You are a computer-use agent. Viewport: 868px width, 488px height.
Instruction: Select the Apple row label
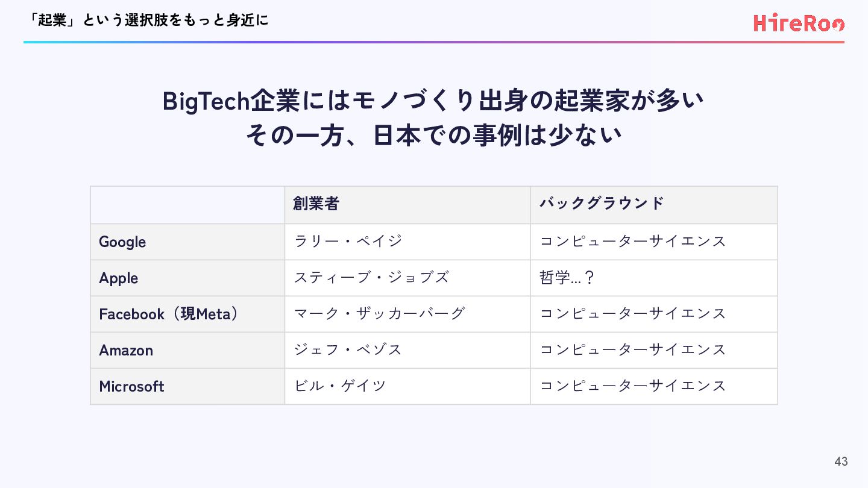pyautogui.click(x=187, y=278)
